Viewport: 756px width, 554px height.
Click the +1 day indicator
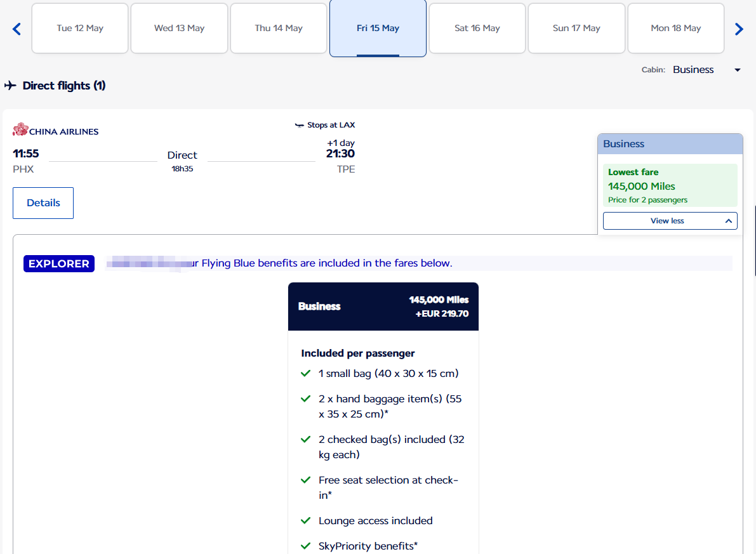[x=341, y=143]
